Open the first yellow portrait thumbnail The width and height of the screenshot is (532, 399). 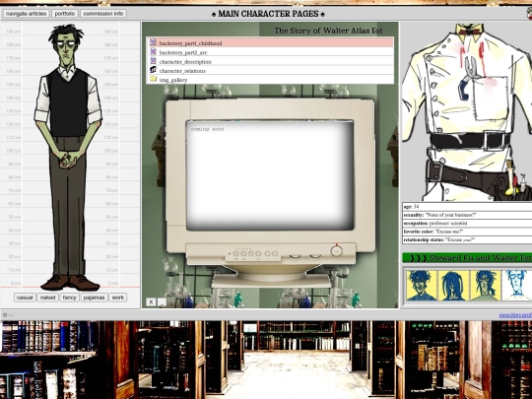(421, 286)
